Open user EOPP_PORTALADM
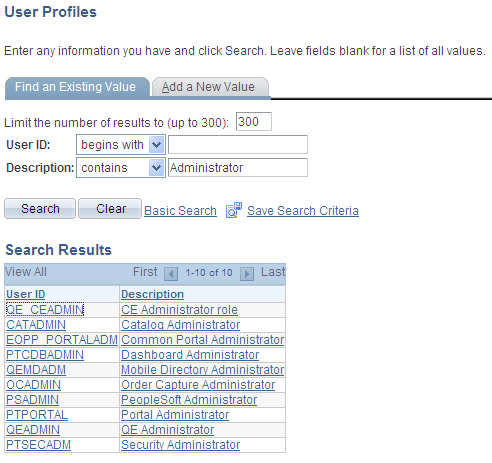The width and height of the screenshot is (492, 463). (x=62, y=340)
